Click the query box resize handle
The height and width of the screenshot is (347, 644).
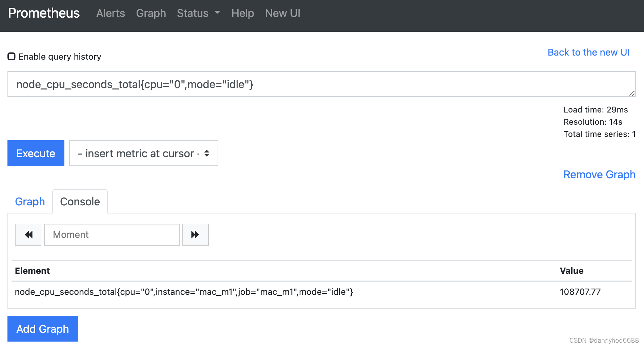click(632, 93)
